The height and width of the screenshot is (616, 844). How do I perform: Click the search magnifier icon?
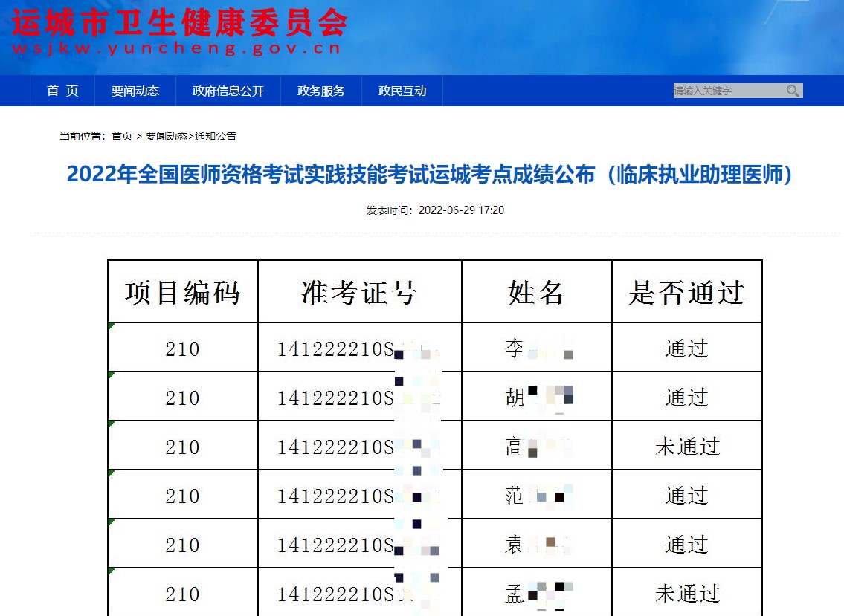point(793,91)
